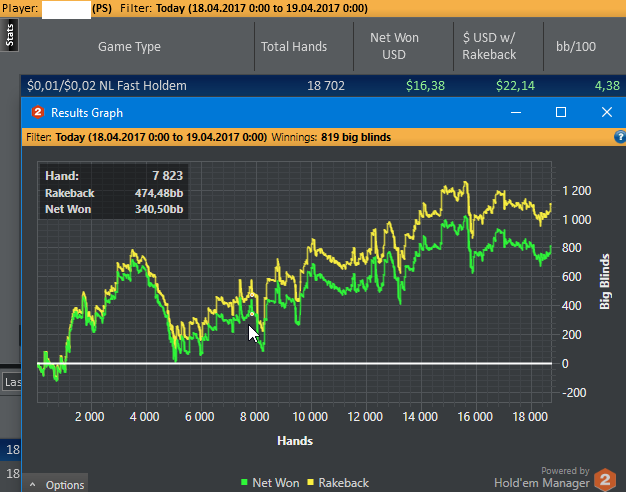The image size is (626, 492).
Task: Click the help question mark icon
Action: 620,137
